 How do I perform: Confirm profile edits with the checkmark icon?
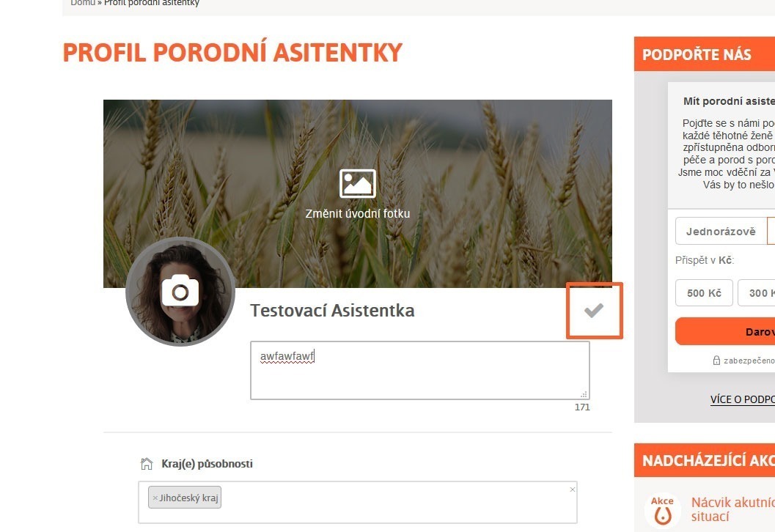pyautogui.click(x=594, y=310)
